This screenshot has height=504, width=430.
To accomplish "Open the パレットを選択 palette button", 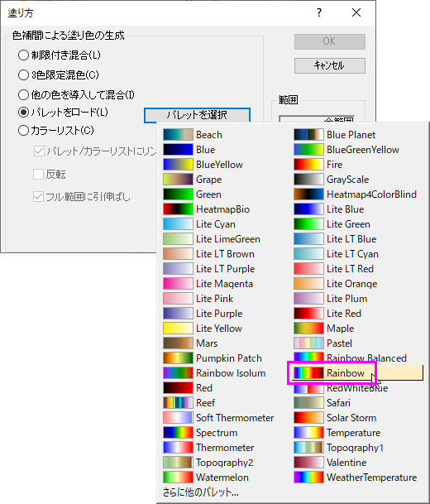I will (x=197, y=115).
